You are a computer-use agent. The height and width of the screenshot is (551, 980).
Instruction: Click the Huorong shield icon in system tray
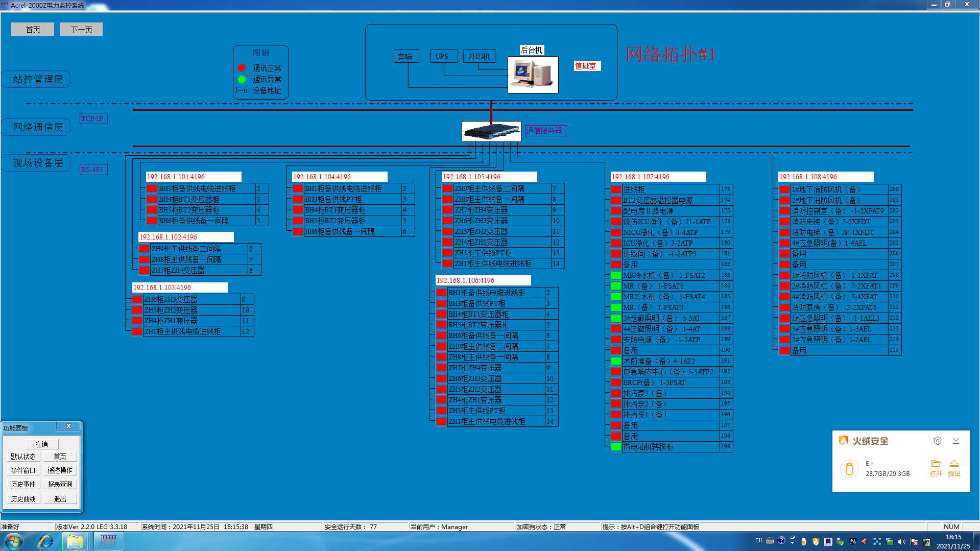(816, 542)
